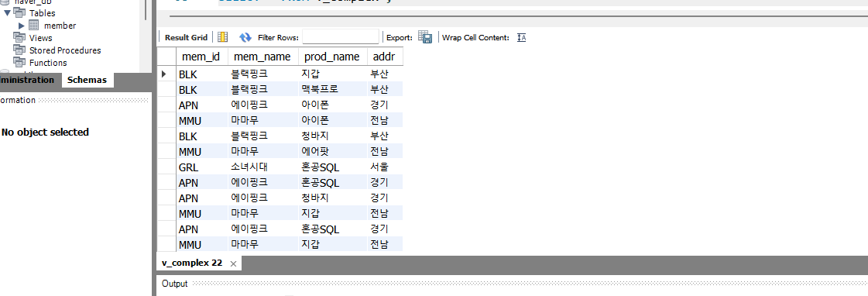This screenshot has height=296, width=868.
Task: Toggle the Wrap Cell Content icon
Action: [x=521, y=37]
